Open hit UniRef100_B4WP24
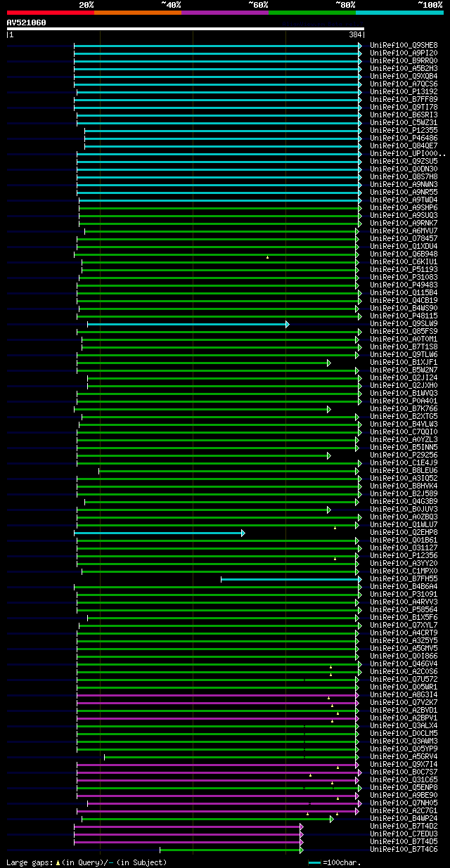Viewport: 450px width, 868px height. coord(404,819)
